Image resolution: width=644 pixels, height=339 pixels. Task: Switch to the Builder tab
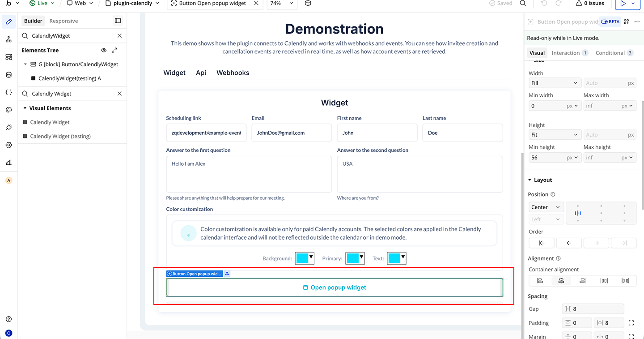[x=33, y=21]
